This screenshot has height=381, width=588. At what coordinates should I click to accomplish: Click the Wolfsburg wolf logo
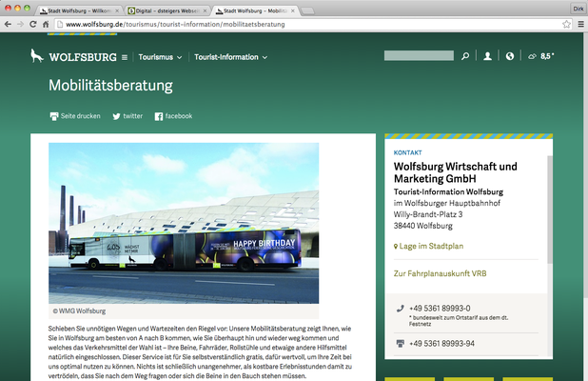click(36, 56)
